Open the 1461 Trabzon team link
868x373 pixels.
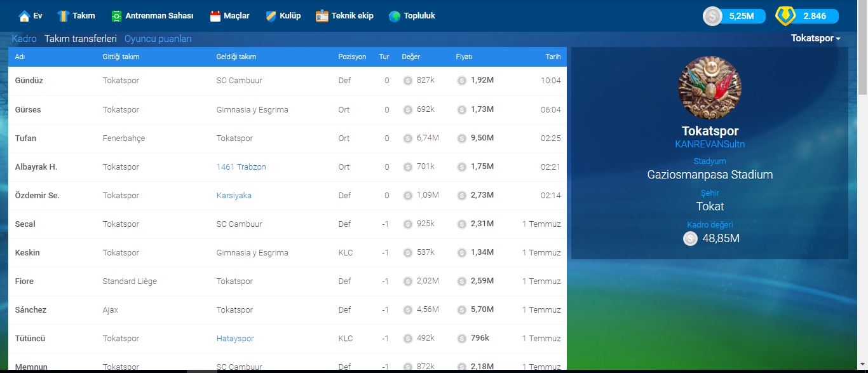coord(241,166)
